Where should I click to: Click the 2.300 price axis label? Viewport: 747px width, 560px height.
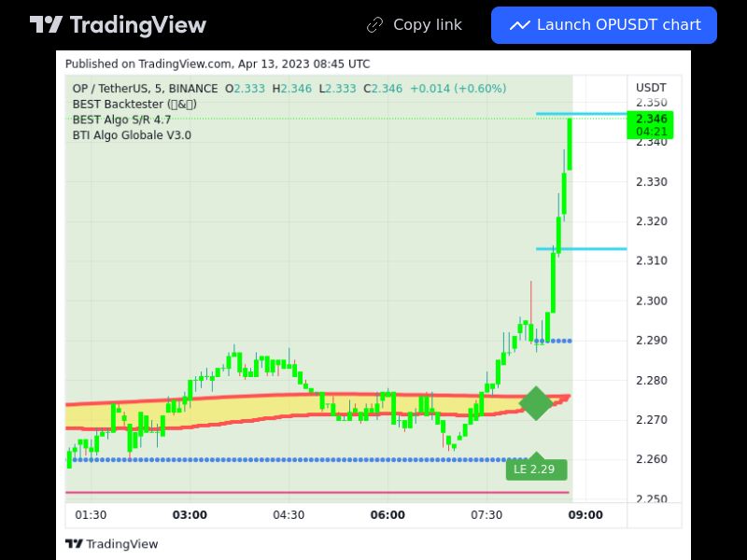coord(651,301)
